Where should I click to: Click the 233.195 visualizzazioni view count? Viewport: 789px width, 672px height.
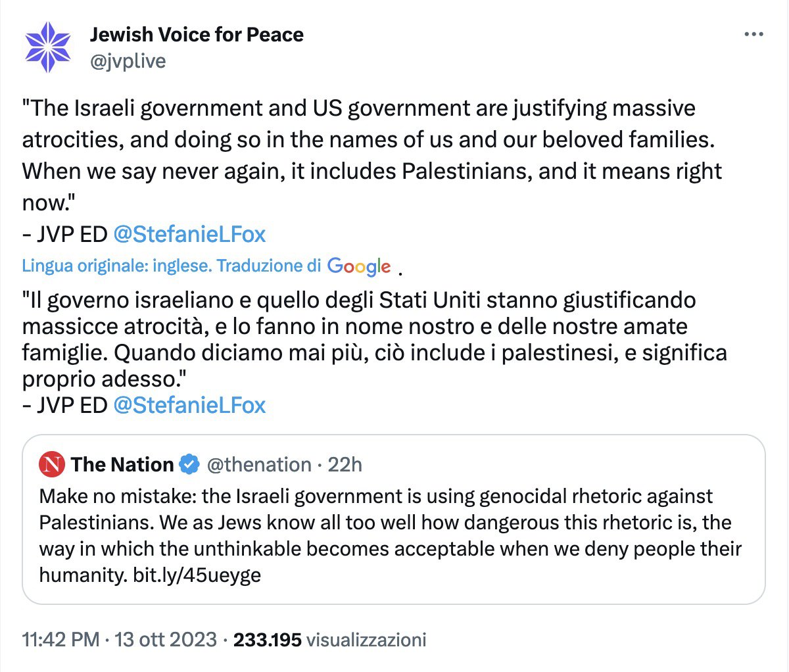329,639
